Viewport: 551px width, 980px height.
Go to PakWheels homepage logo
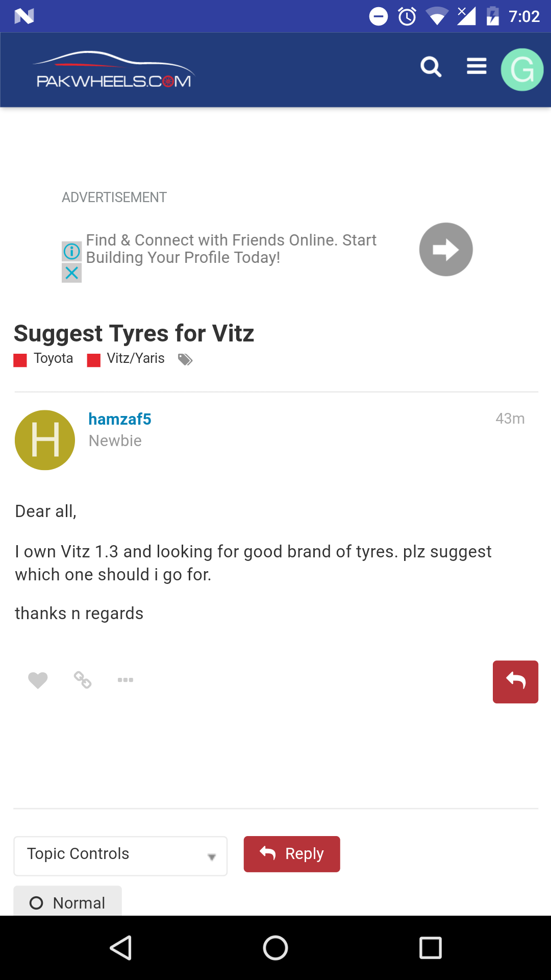pos(114,70)
